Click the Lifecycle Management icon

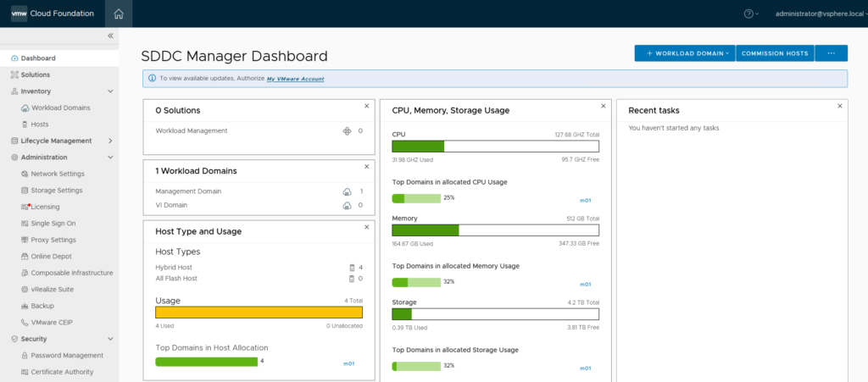[15, 141]
